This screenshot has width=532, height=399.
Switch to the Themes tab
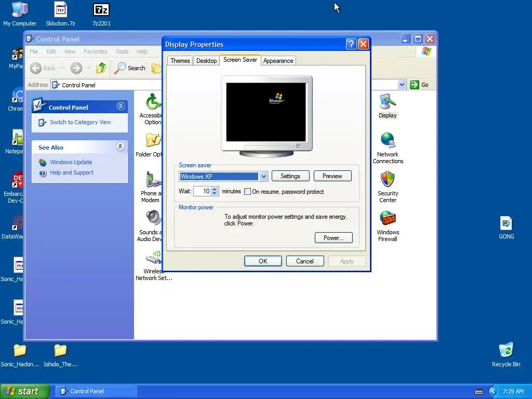click(180, 61)
